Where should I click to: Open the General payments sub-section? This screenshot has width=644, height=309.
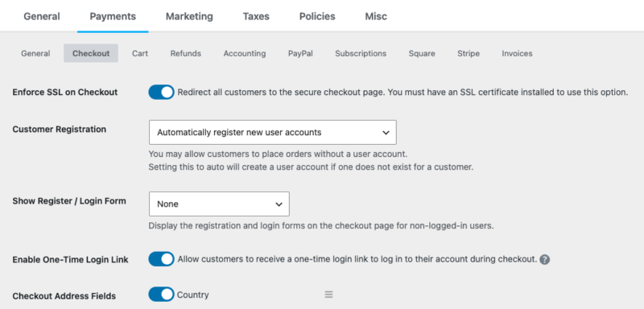(x=35, y=53)
